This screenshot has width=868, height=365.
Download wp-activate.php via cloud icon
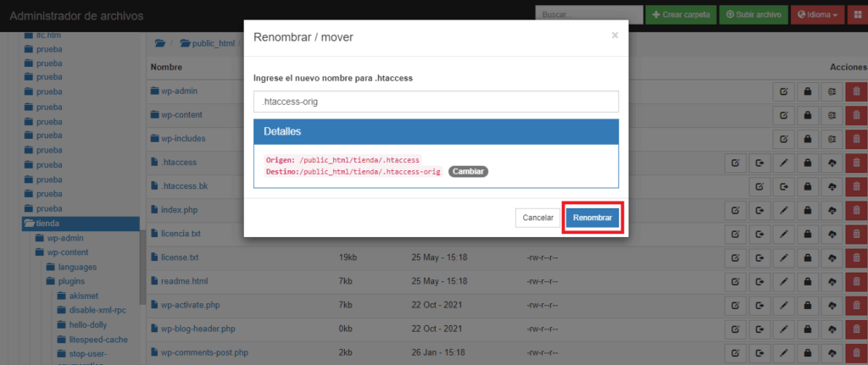click(x=832, y=305)
